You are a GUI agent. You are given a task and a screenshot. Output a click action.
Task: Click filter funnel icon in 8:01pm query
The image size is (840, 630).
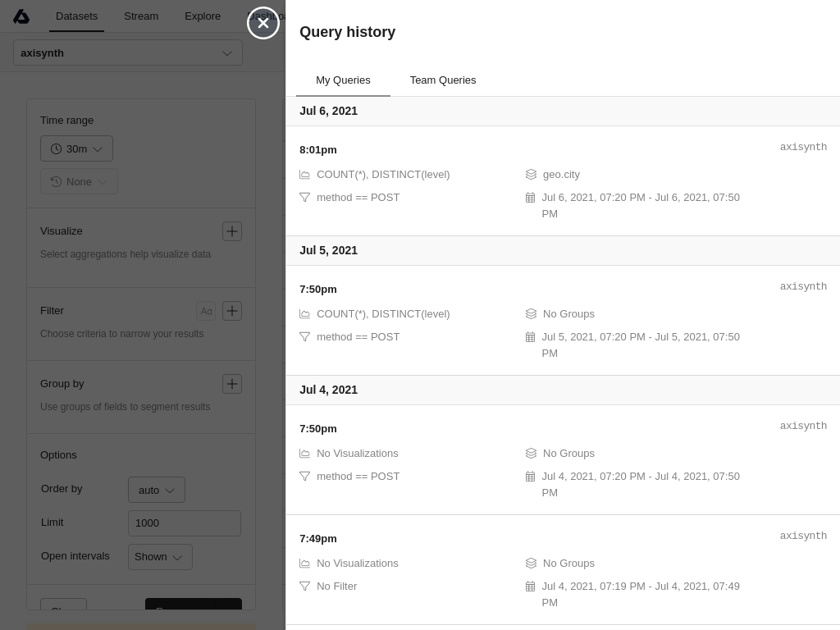pyautogui.click(x=305, y=198)
